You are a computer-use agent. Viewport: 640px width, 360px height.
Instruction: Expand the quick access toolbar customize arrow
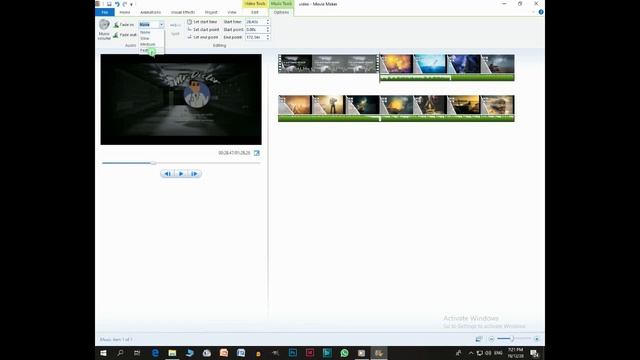[x=131, y=4]
